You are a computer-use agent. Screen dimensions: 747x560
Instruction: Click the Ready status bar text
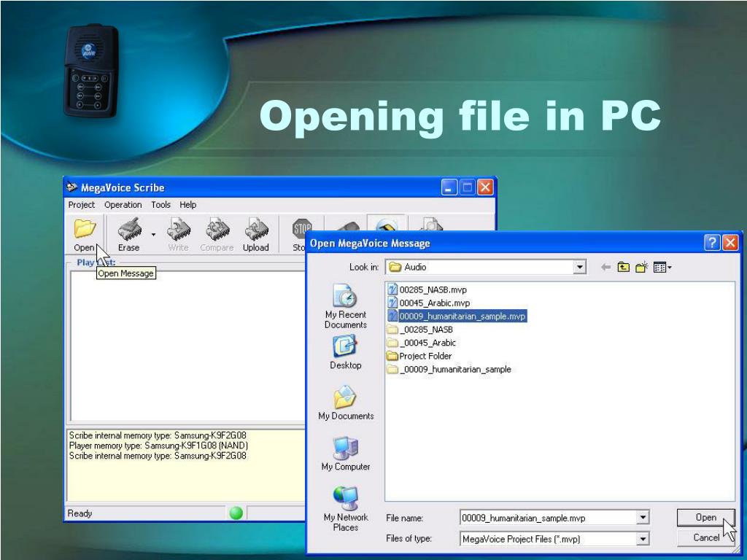(80, 513)
